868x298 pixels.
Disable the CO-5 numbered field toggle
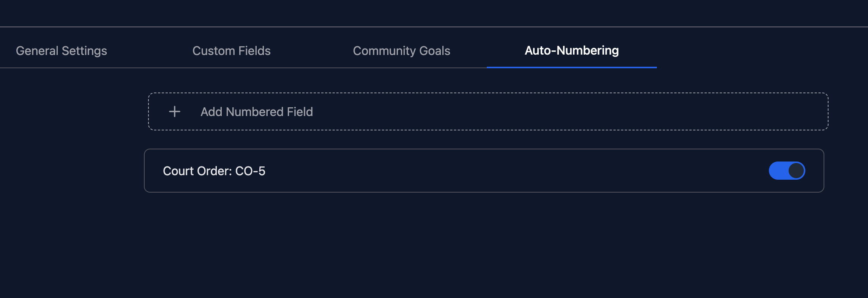(x=787, y=171)
